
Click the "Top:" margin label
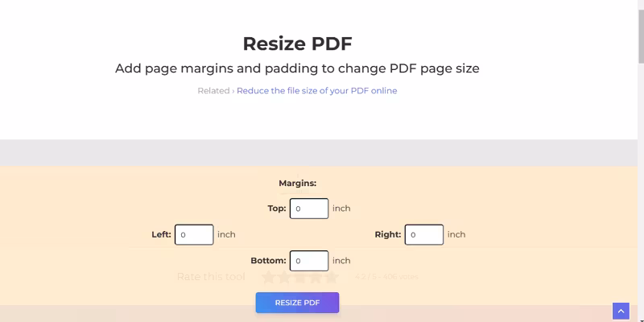click(277, 208)
